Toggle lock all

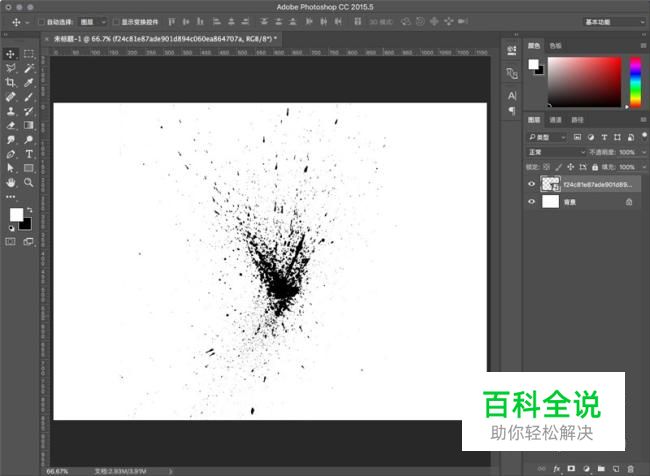click(x=595, y=167)
